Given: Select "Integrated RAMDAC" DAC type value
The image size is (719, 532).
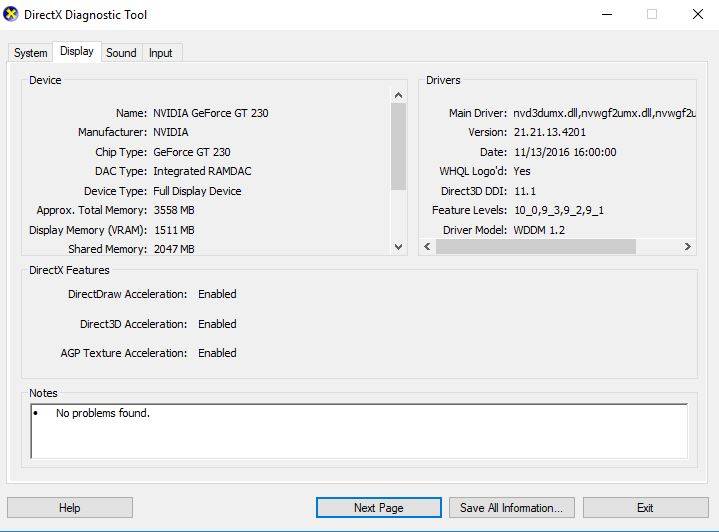Looking at the screenshot, I should coord(202,171).
